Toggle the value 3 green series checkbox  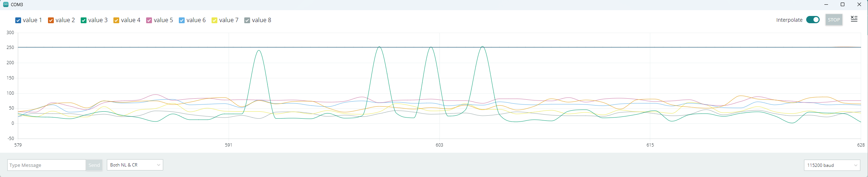84,20
